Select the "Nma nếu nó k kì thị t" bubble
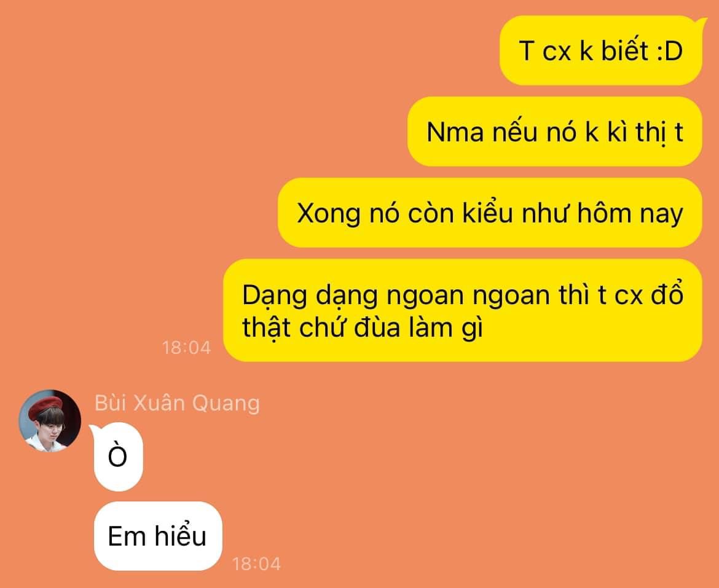The image size is (719, 588). click(555, 131)
